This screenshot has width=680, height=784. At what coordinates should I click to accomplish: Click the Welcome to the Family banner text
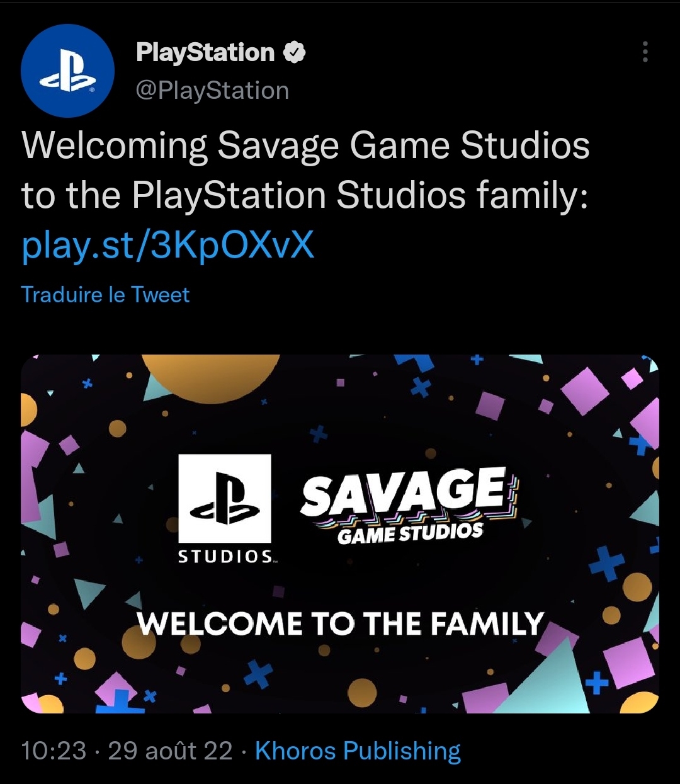[x=340, y=624]
